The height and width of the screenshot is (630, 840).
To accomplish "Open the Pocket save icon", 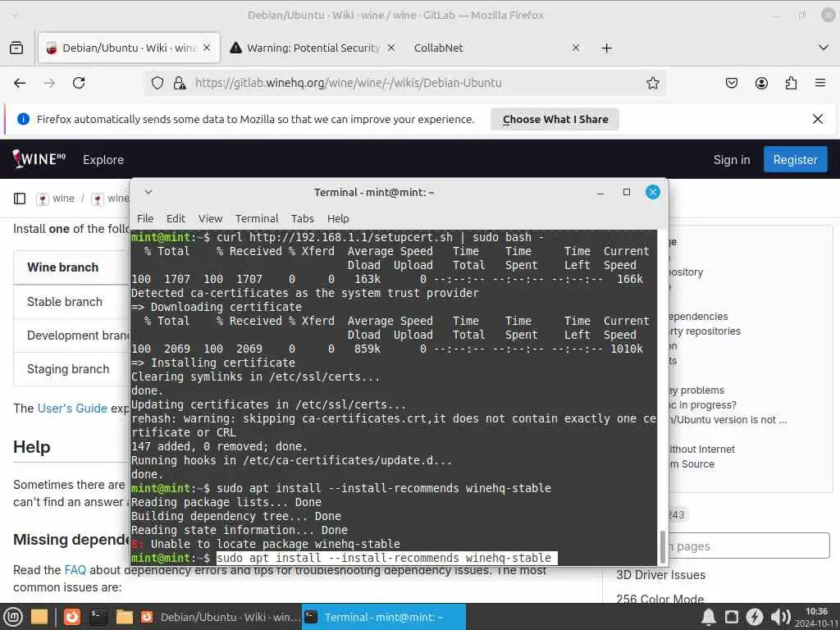I will tap(731, 83).
